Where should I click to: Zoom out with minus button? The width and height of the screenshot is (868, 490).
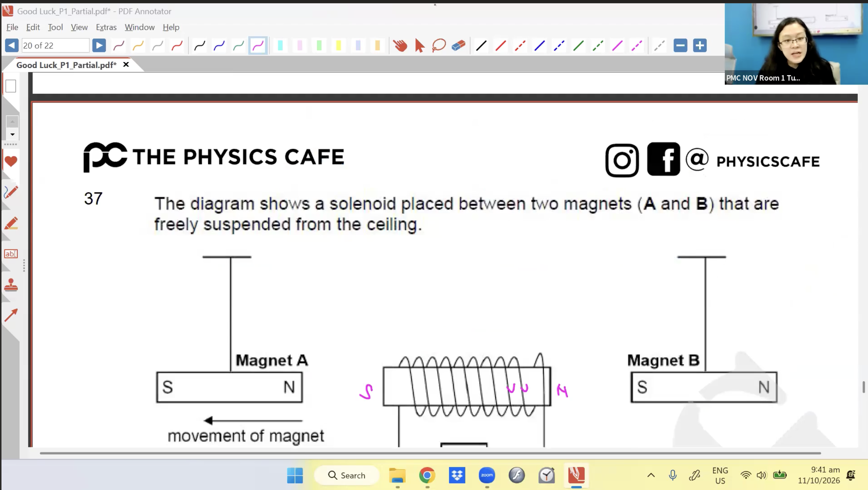pyautogui.click(x=680, y=45)
